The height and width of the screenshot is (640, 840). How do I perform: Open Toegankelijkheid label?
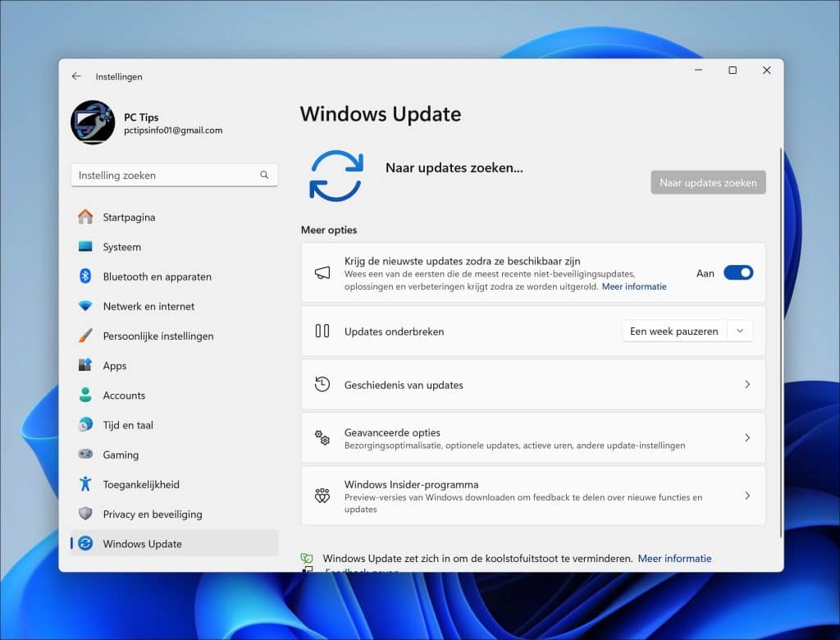[x=141, y=485]
